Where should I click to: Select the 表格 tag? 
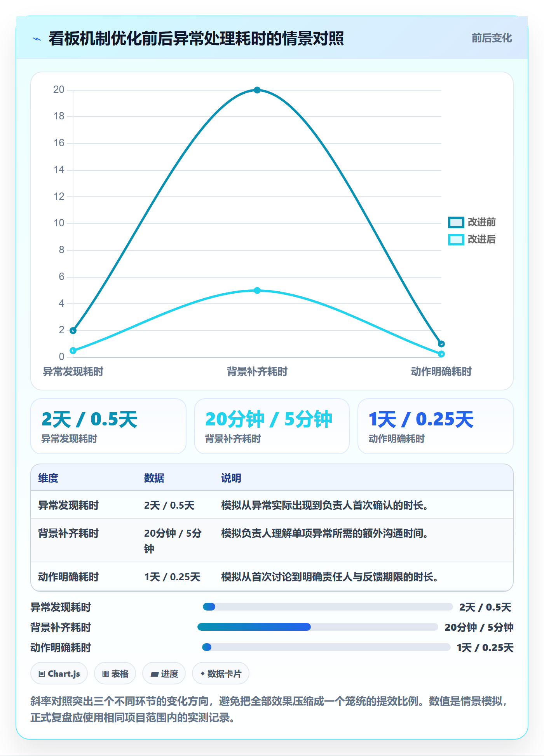[115, 673]
